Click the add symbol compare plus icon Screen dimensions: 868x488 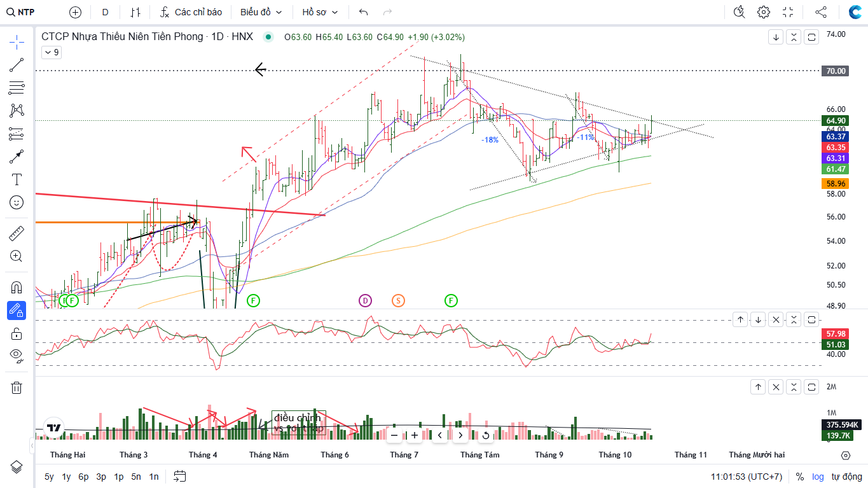[x=76, y=12]
